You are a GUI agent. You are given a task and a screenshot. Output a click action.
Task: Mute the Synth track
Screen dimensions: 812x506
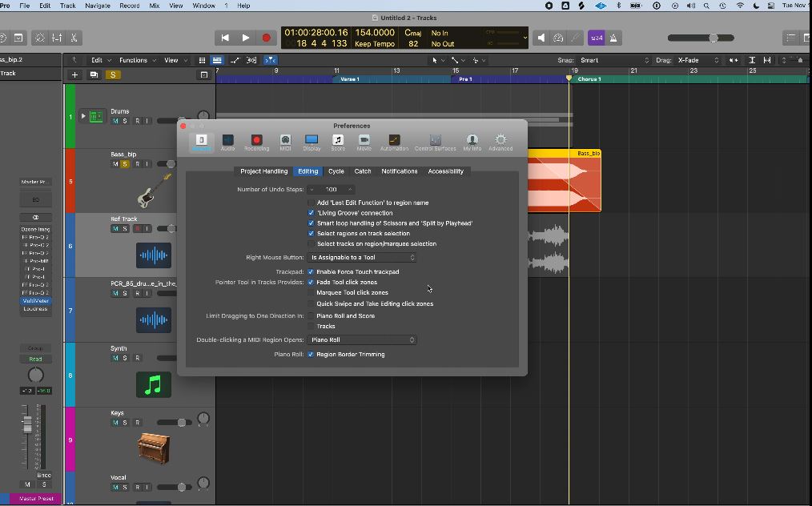(115, 358)
